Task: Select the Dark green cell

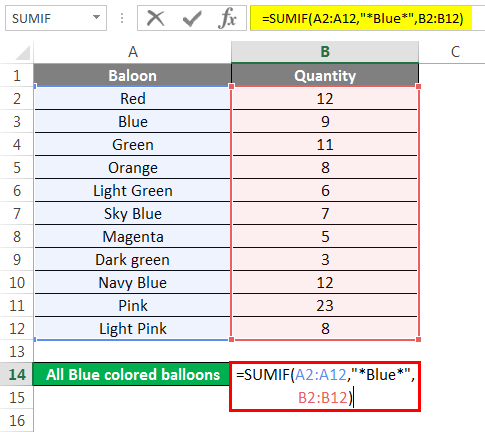Action: [133, 260]
